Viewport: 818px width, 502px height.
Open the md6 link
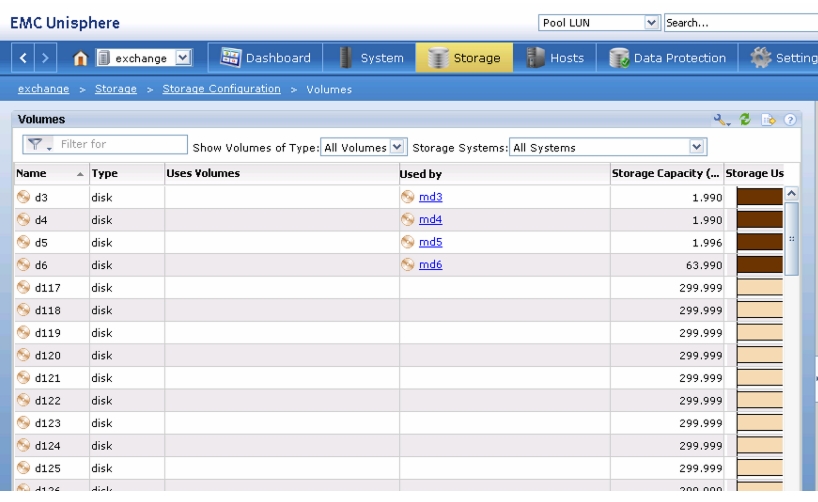coord(430,265)
